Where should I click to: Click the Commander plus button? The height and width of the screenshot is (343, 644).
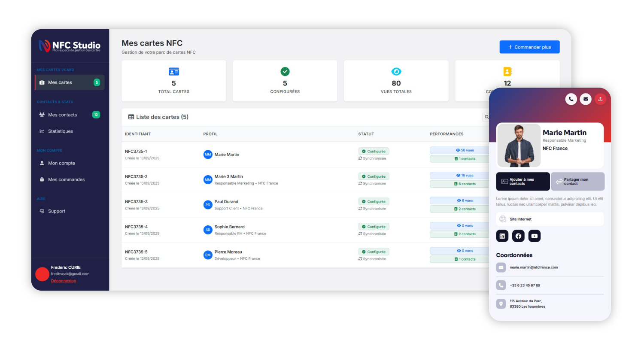pos(529,47)
